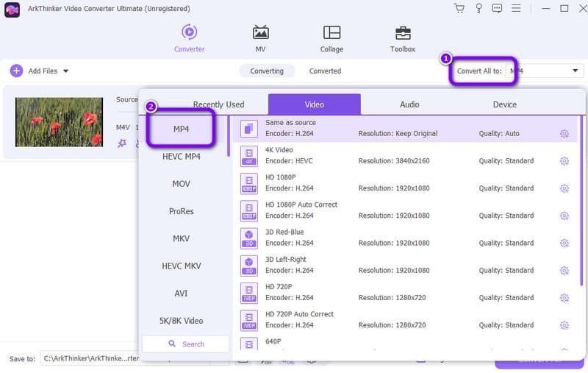
Task: Click the Add Files button label
Action: tap(43, 71)
